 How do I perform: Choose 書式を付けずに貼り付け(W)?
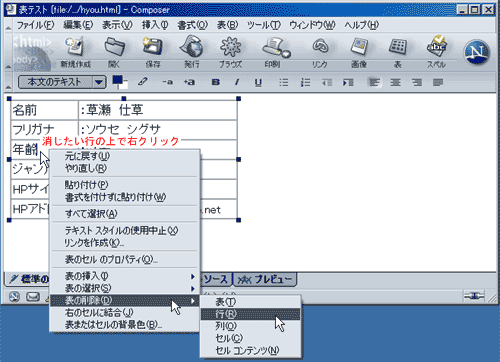click(x=125, y=197)
